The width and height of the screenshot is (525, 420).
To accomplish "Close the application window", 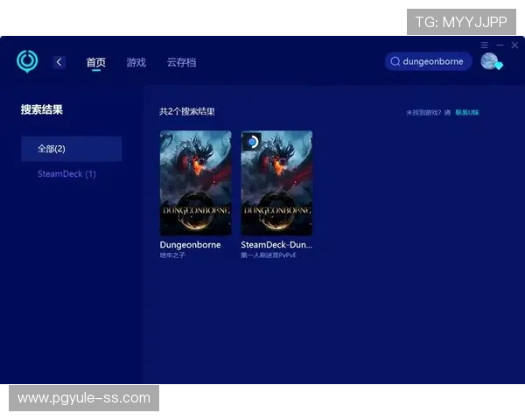I will coord(514,45).
